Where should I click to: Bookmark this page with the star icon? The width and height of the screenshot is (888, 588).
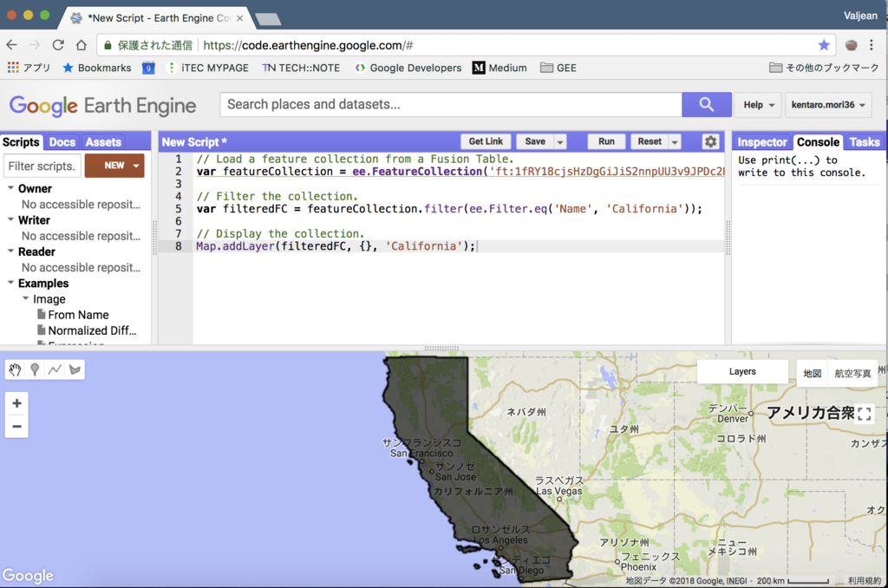824,45
